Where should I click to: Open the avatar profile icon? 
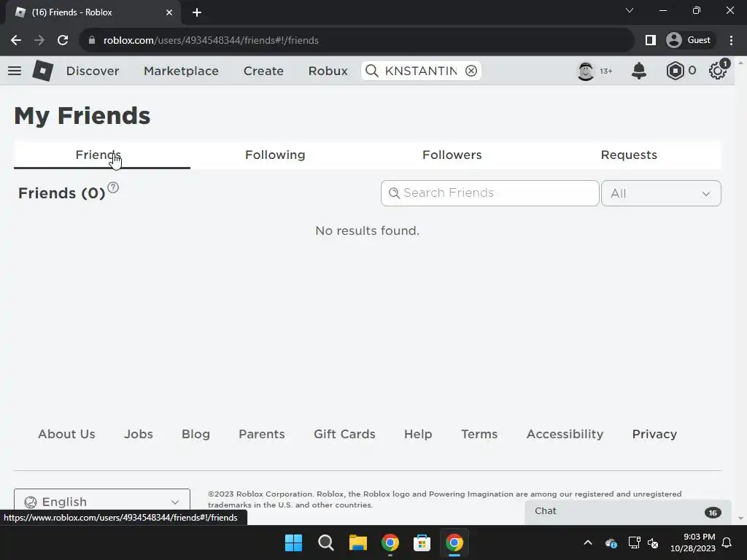tap(586, 71)
